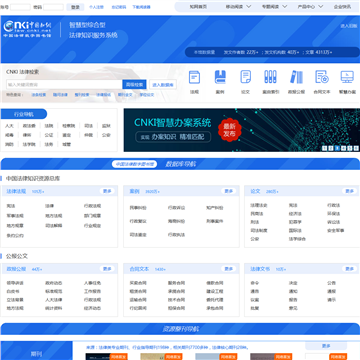This screenshot has width=360, height=360.
Task: Open the 政报公报 gazette icon
Action: point(296,81)
